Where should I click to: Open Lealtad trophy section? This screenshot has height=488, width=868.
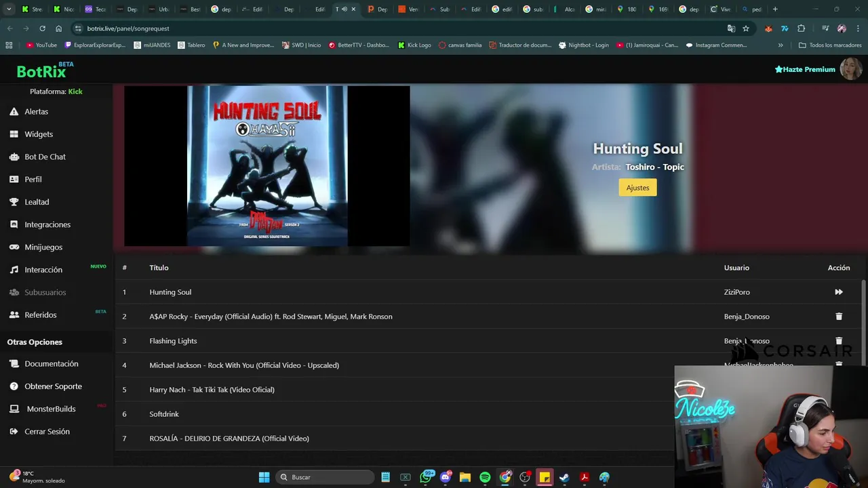tap(37, 202)
